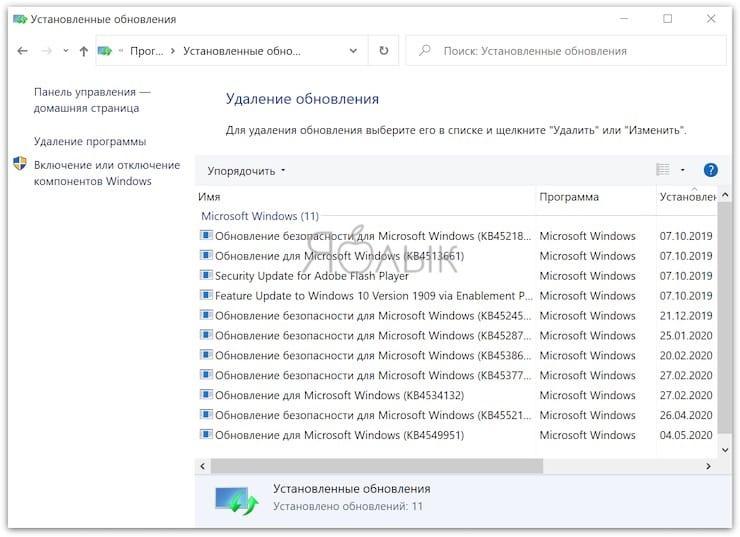Select update KB4549951

[x=456, y=435]
